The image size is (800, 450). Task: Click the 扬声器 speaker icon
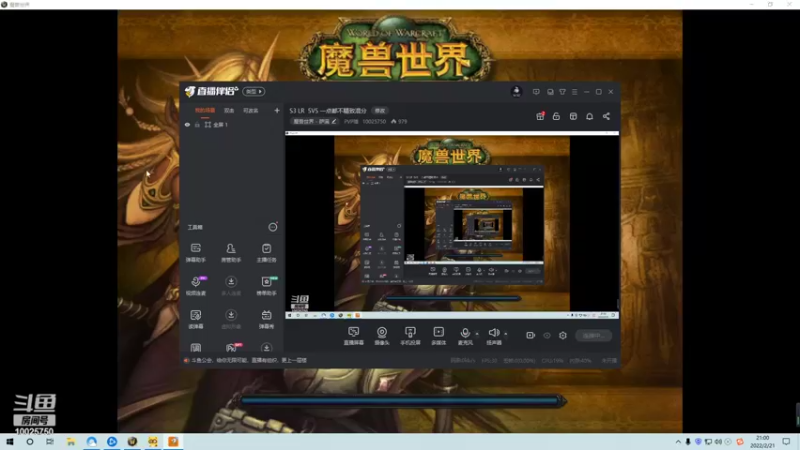493,333
